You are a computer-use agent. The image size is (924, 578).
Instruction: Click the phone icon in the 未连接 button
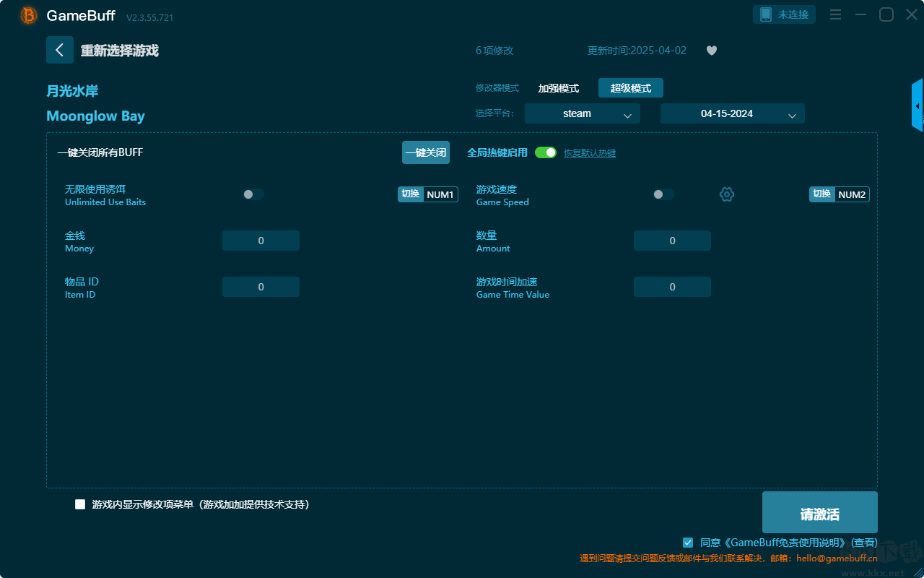tap(766, 14)
